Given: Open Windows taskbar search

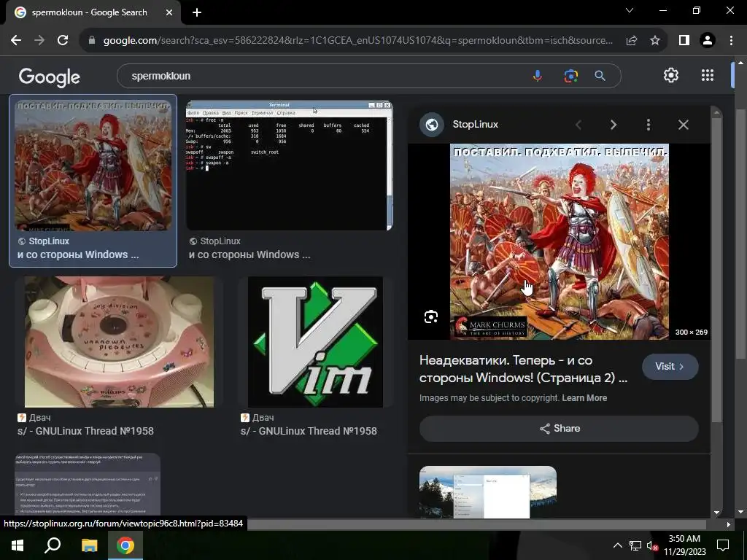Looking at the screenshot, I should pyautogui.click(x=53, y=545).
